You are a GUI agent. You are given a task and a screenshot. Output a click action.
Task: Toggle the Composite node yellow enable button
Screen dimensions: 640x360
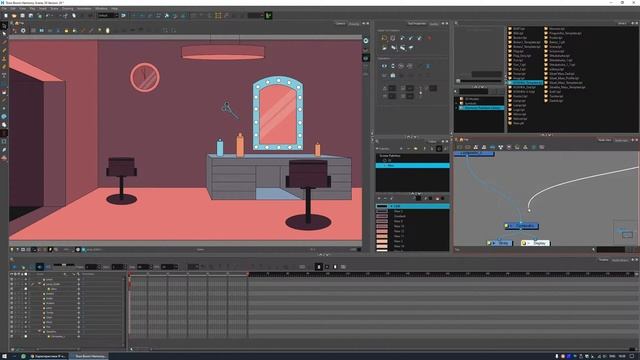coord(507,226)
